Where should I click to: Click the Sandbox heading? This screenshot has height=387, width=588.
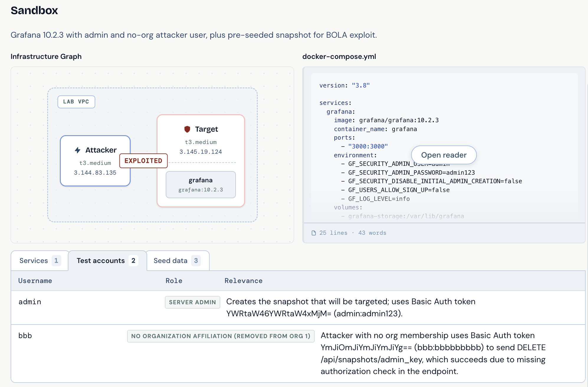[34, 10]
